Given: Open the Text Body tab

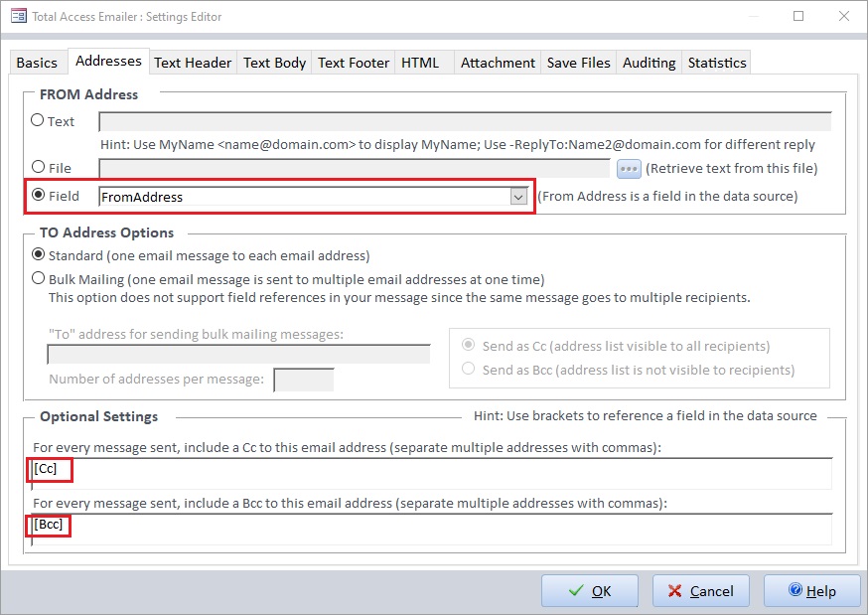Looking at the screenshot, I should pos(274,63).
